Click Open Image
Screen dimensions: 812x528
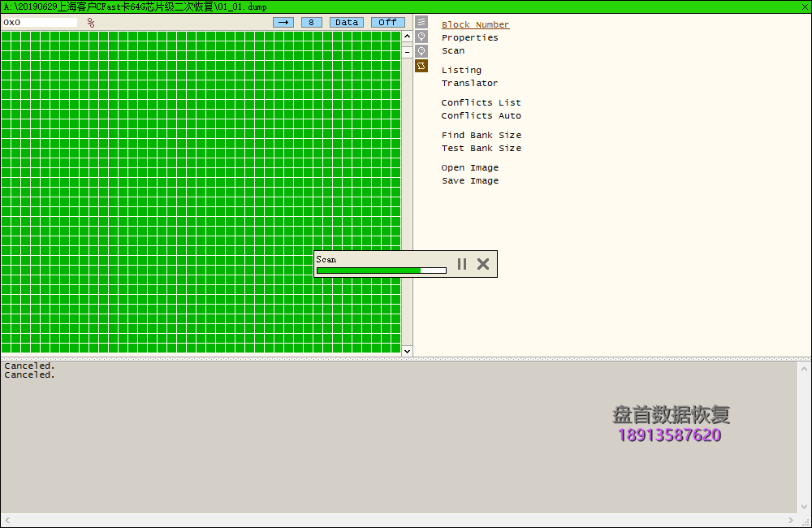pos(470,168)
